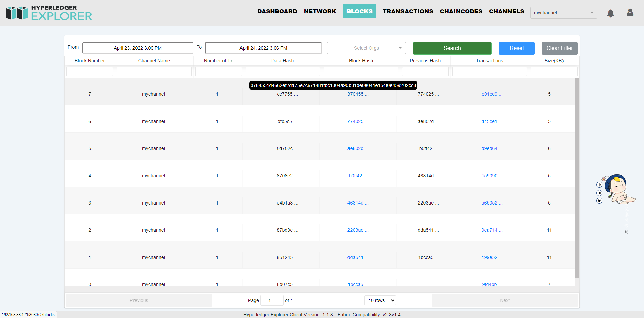Click the page number input
Viewport: 644px width, 318px height.
[x=272, y=300]
